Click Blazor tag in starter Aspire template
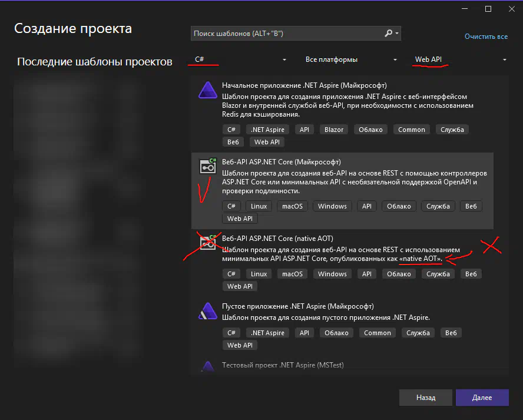Screen dimensions: 523x420 (333, 130)
